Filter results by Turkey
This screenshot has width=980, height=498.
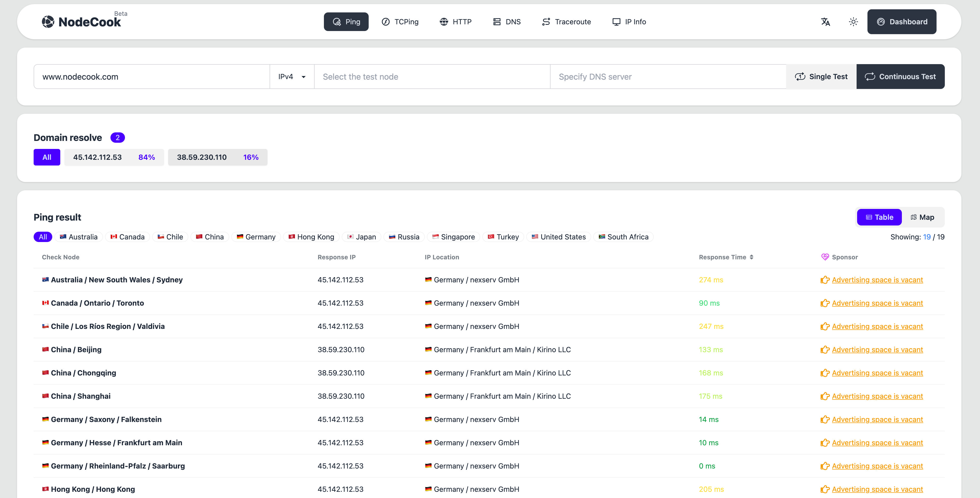pos(503,237)
